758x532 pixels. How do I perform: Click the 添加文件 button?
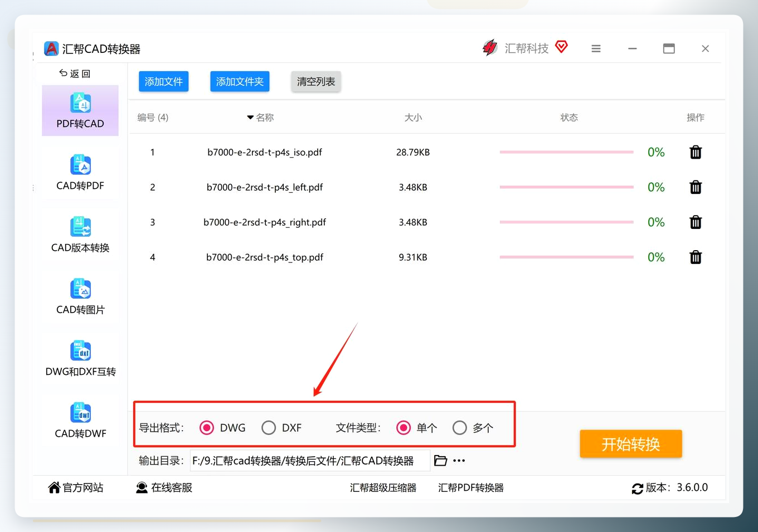pos(164,81)
